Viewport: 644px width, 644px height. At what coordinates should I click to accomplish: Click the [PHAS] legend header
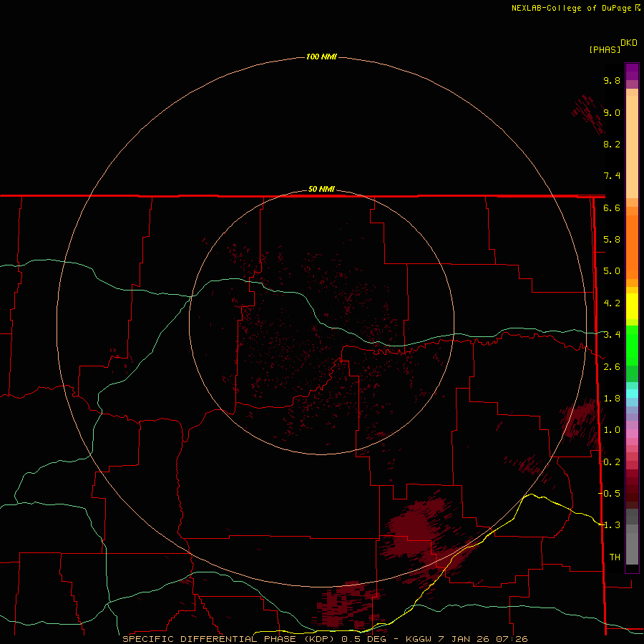click(605, 49)
